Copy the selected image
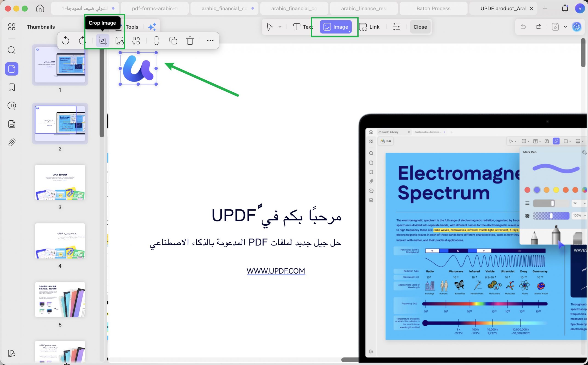This screenshot has width=588, height=365. click(173, 41)
